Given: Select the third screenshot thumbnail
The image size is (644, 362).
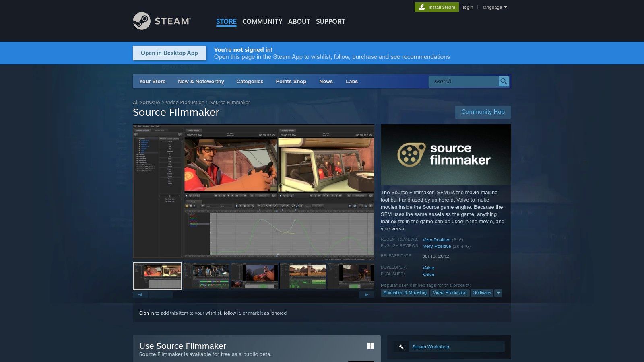Looking at the screenshot, I should (x=254, y=276).
